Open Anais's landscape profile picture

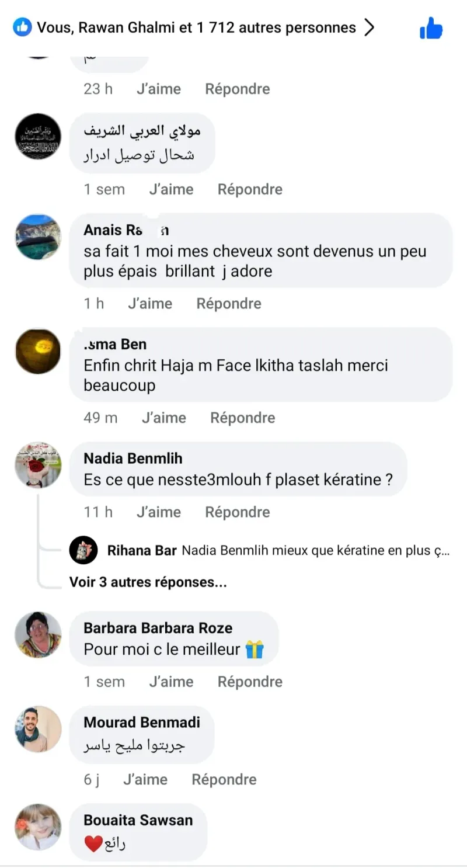(38, 237)
